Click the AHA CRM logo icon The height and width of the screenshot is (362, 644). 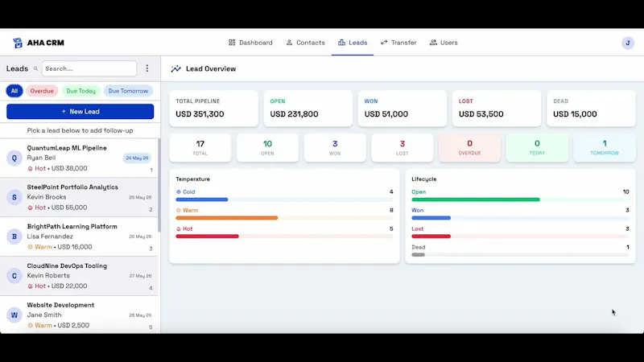17,43
